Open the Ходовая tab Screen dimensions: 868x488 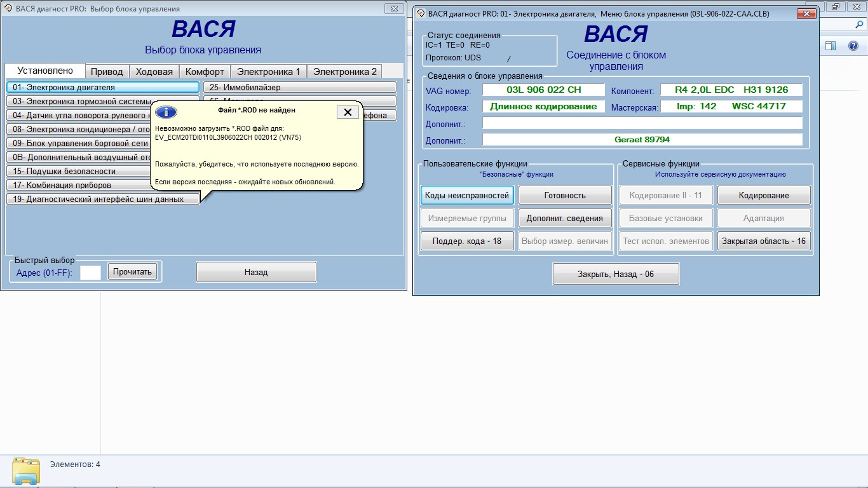pos(154,71)
